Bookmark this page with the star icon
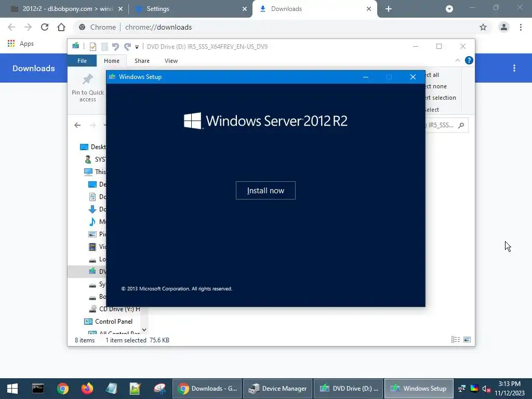 [x=483, y=27]
